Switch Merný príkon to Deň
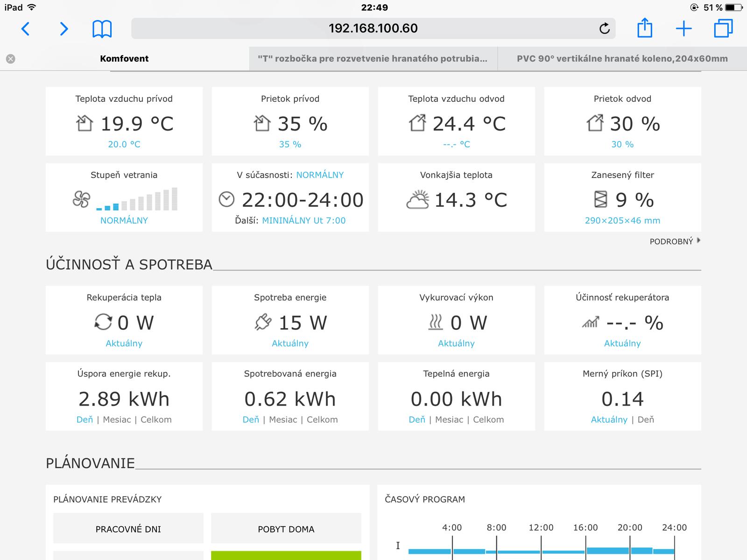This screenshot has width=747, height=560. [x=646, y=420]
